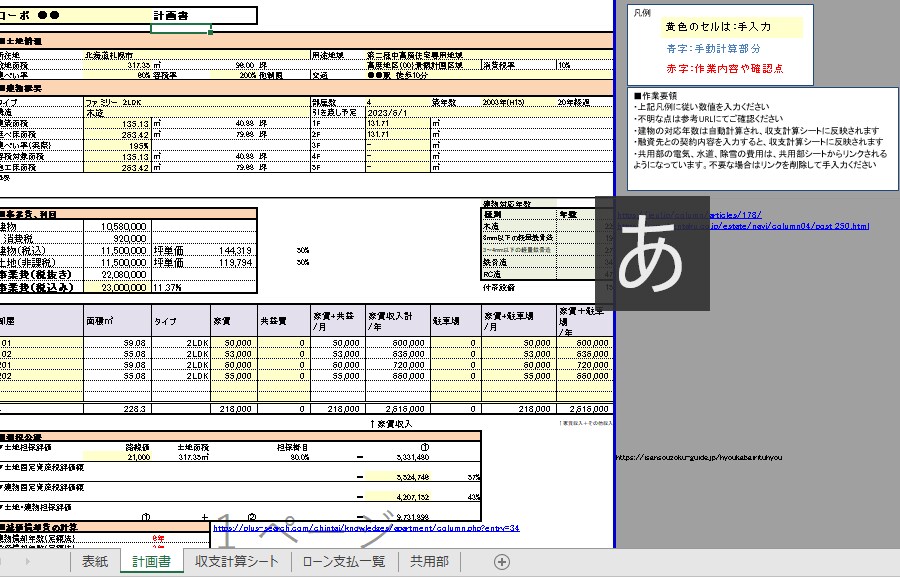Select the 1F floor area cell 131.71
The height and width of the screenshot is (577, 900).
click(398, 123)
